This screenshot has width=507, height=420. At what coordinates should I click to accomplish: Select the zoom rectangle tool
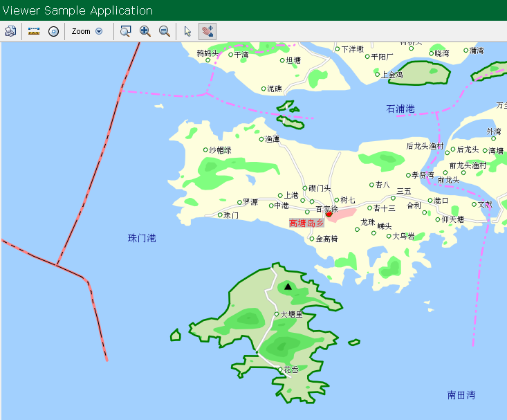pyautogui.click(x=125, y=31)
